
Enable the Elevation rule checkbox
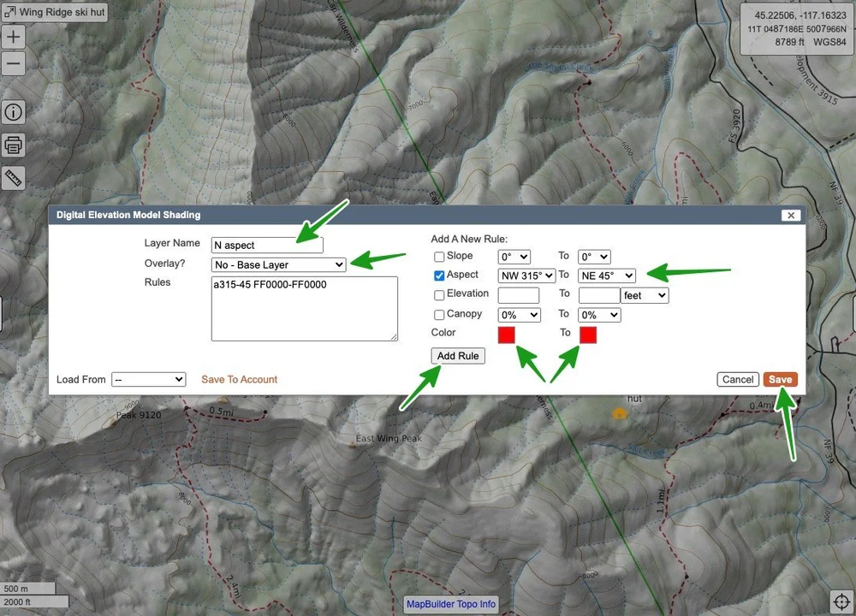[x=439, y=295]
